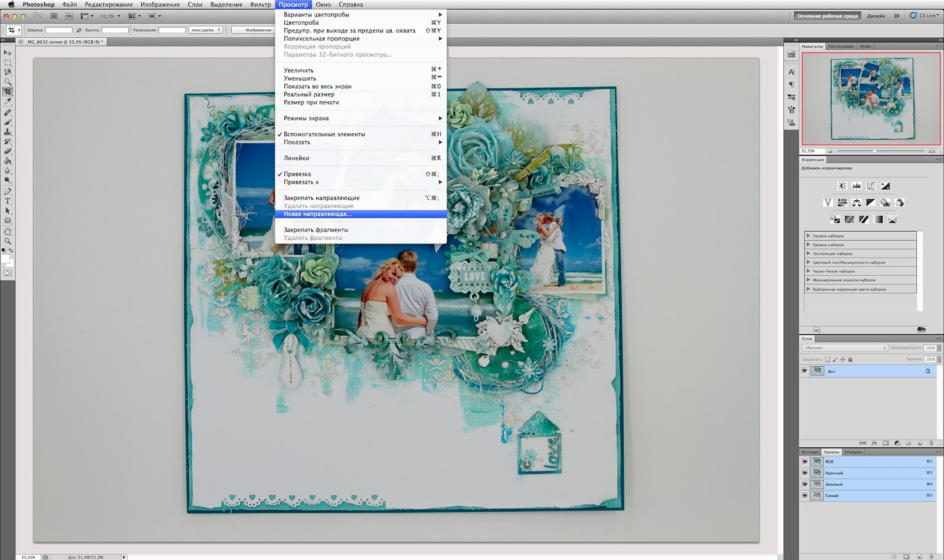Switch to the Гистограмма tab
Image resolution: width=944 pixels, height=560 pixels.
(841, 46)
